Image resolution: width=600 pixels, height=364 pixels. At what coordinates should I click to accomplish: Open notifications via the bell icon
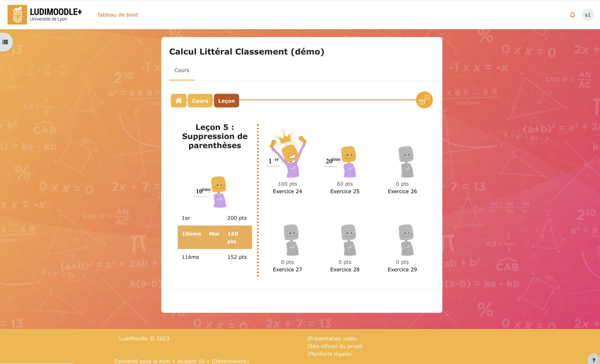click(x=572, y=14)
